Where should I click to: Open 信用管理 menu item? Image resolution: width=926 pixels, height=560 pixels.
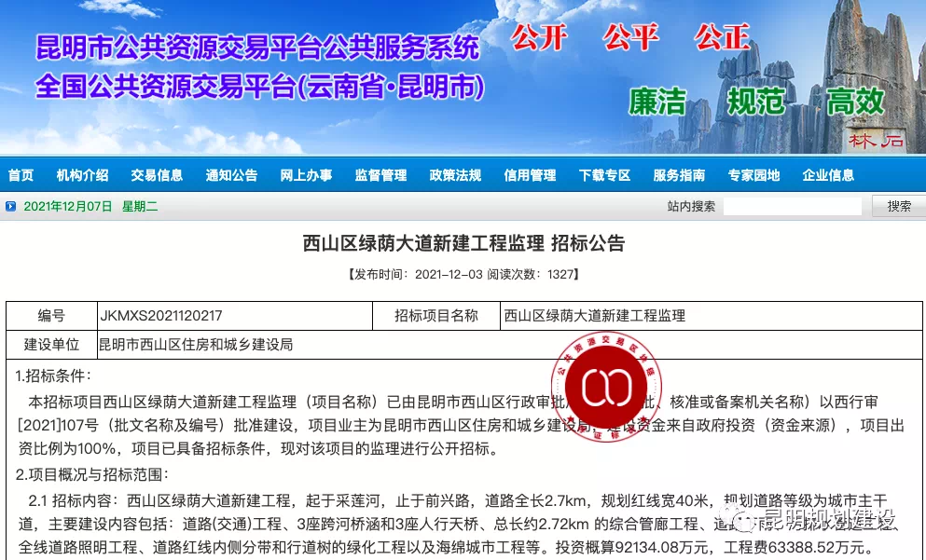click(x=530, y=175)
